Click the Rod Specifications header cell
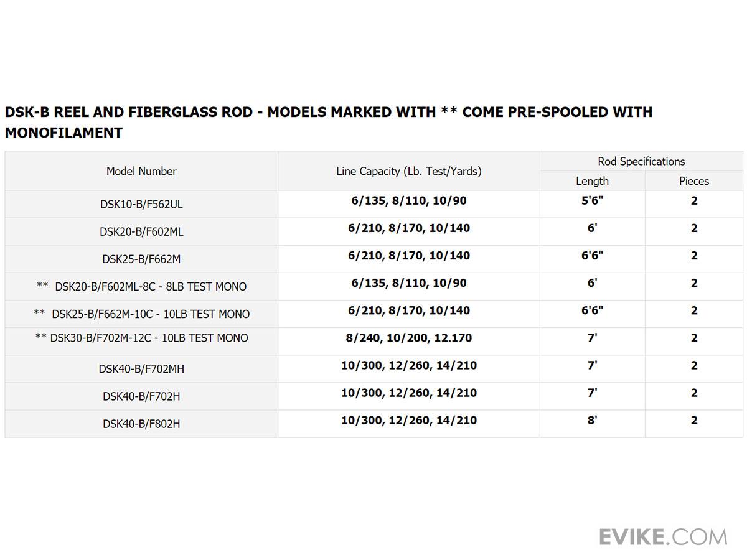The width and height of the screenshot is (747, 560). click(x=641, y=161)
